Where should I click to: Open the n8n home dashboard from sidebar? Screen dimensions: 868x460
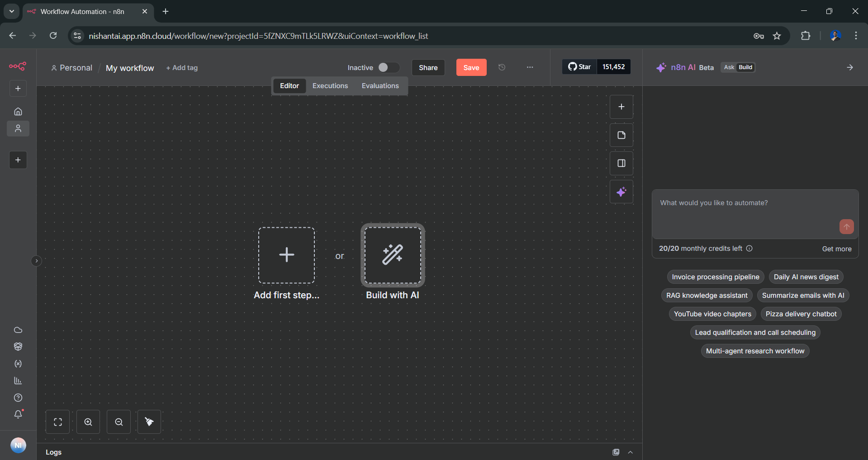pos(18,111)
